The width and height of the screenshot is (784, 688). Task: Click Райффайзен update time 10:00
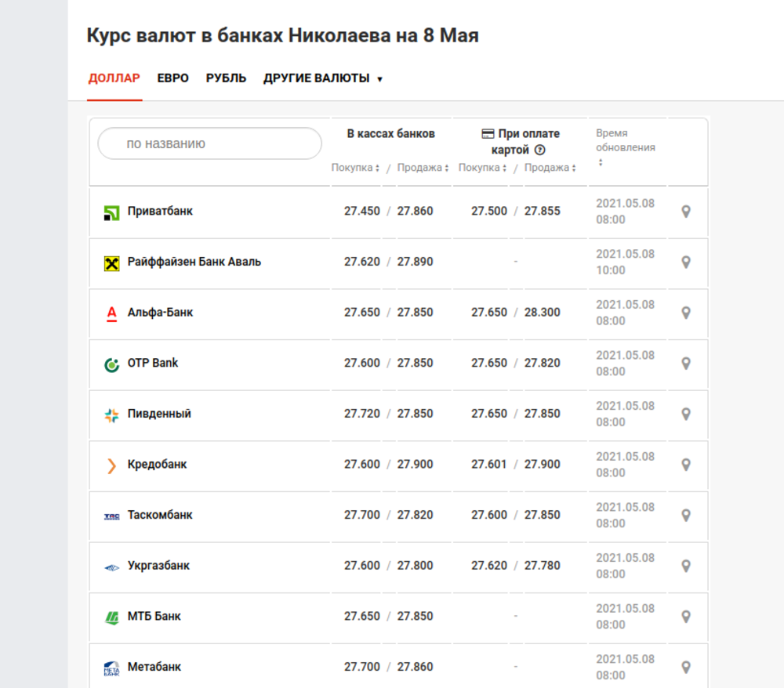(611, 270)
